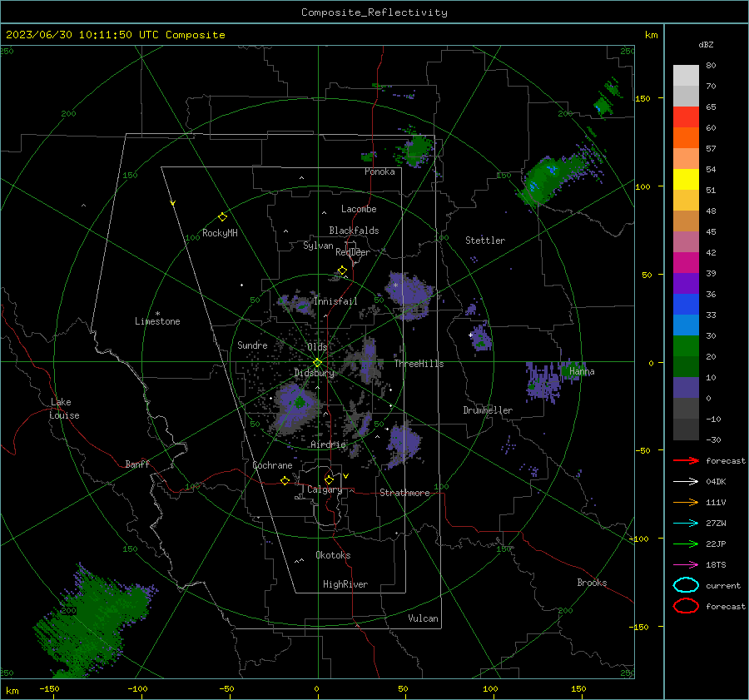This screenshot has height=700, width=749.
Task: Click the Olds label
Action: [317, 347]
